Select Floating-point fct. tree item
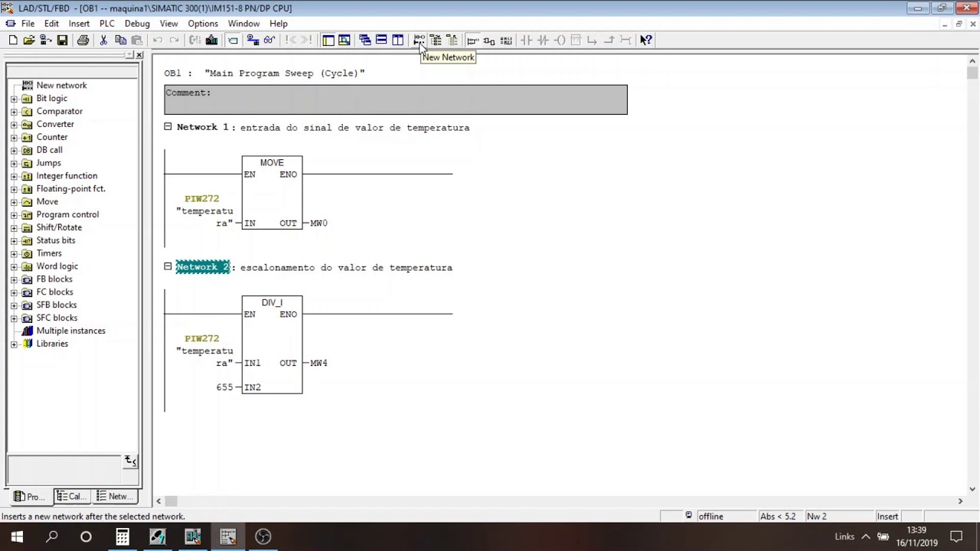Viewport: 980px width, 551px height. [70, 188]
